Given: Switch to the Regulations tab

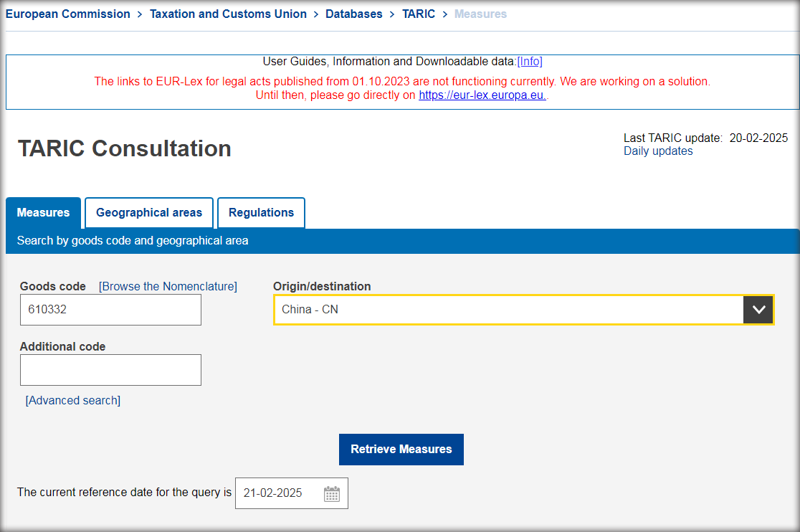Looking at the screenshot, I should tap(261, 213).
